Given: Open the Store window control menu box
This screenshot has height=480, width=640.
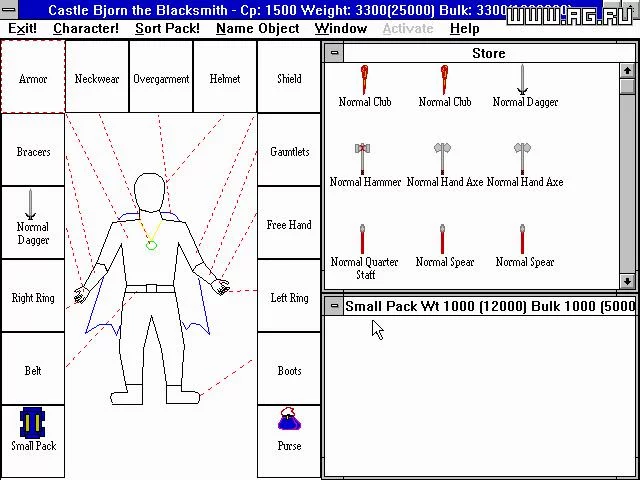Looking at the screenshot, I should coord(334,53).
